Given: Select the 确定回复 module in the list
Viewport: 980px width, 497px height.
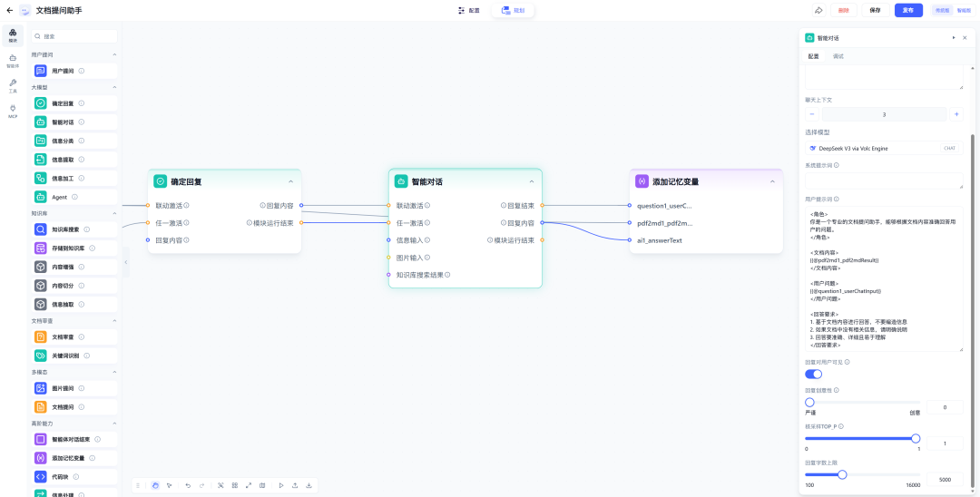Looking at the screenshot, I should point(74,103).
